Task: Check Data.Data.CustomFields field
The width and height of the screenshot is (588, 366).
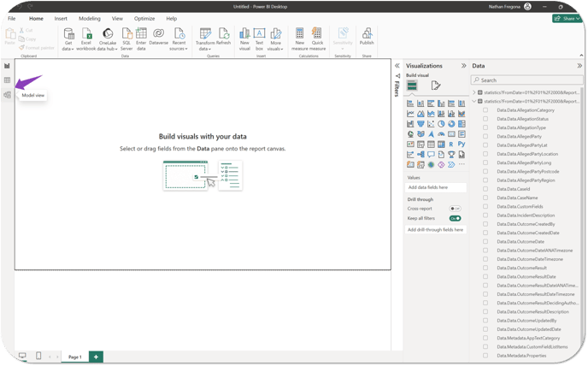Action: click(x=485, y=206)
